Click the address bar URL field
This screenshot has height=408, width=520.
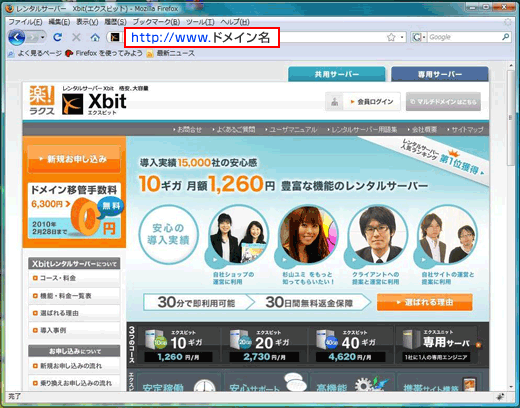[255, 37]
